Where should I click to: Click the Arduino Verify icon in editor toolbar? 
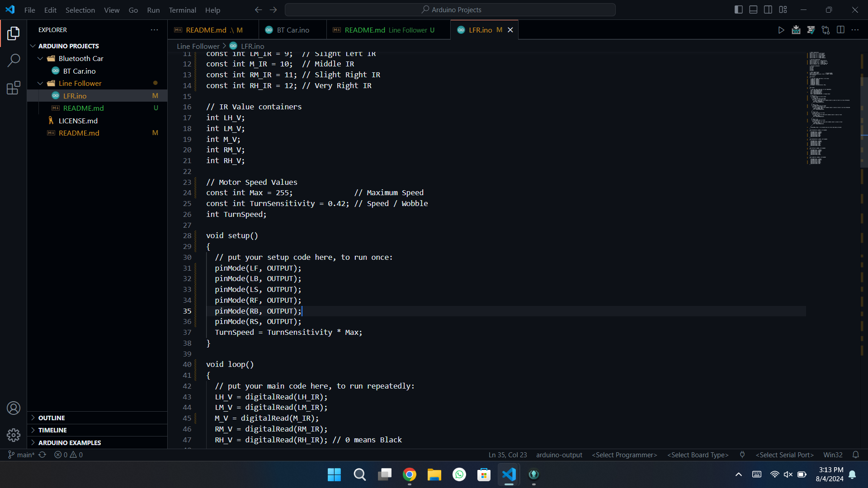click(811, 30)
